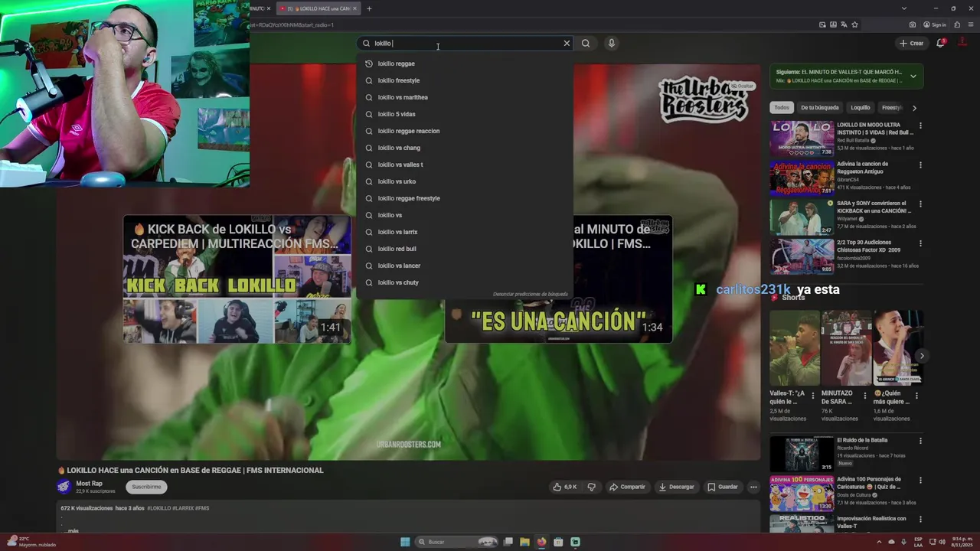This screenshot has height=551, width=980.
Task: Expand the Siguiente mix playlist panel
Action: click(913, 76)
